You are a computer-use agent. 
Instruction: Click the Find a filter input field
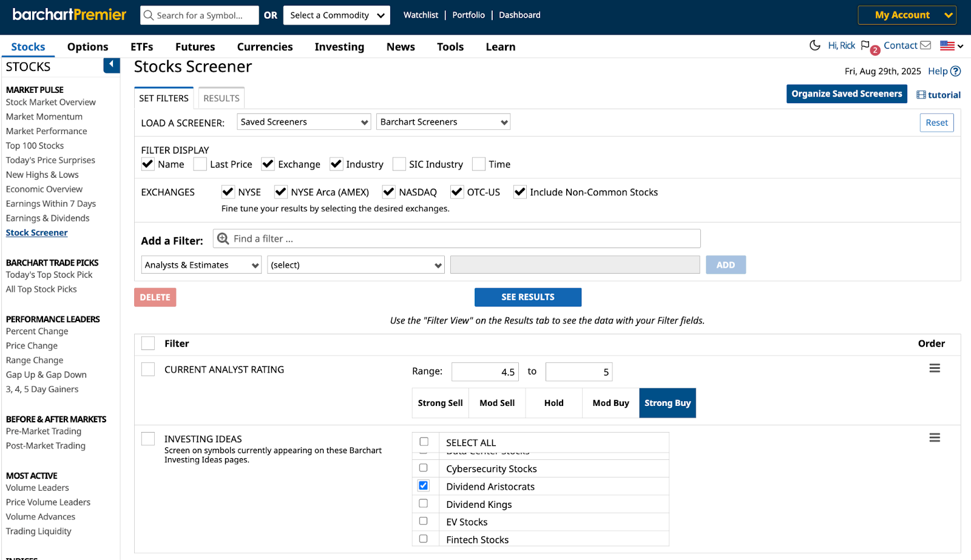(x=456, y=238)
